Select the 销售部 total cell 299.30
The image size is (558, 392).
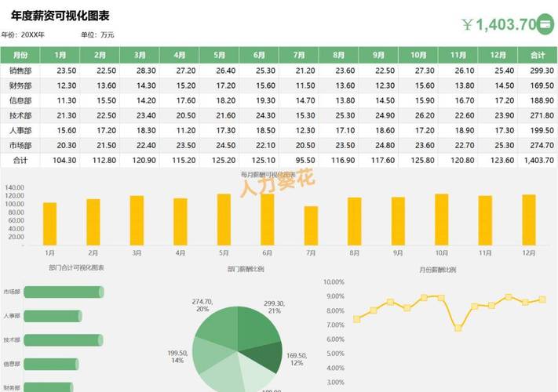coord(538,71)
